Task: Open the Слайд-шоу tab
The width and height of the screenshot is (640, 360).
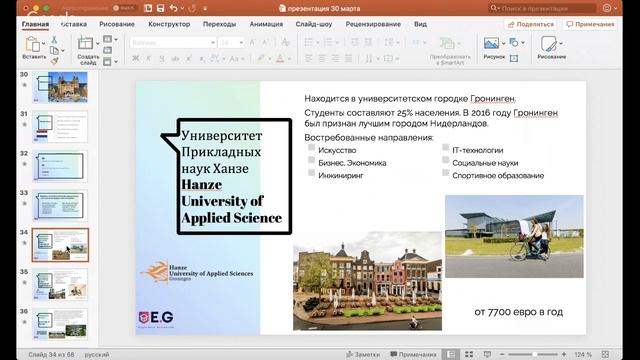Action: pyautogui.click(x=313, y=24)
